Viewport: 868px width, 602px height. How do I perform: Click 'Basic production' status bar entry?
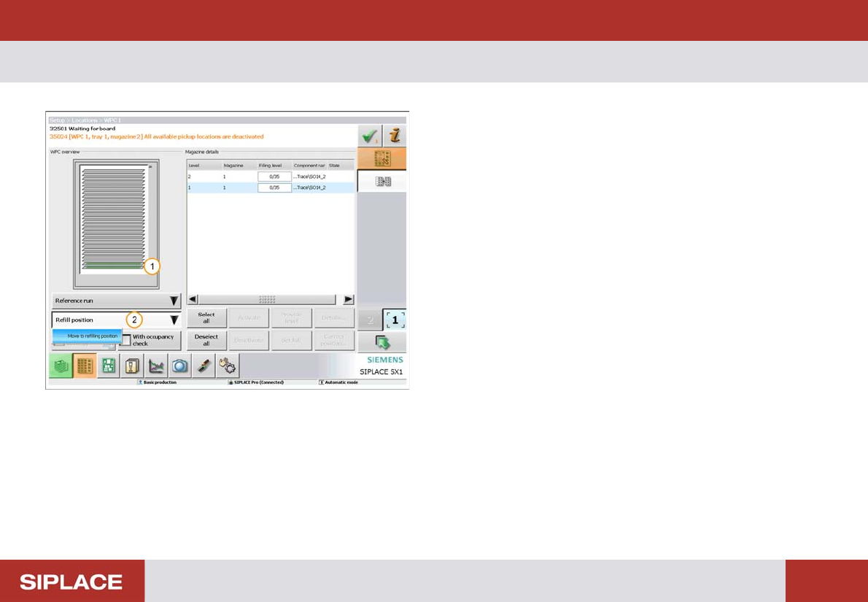click(x=158, y=382)
